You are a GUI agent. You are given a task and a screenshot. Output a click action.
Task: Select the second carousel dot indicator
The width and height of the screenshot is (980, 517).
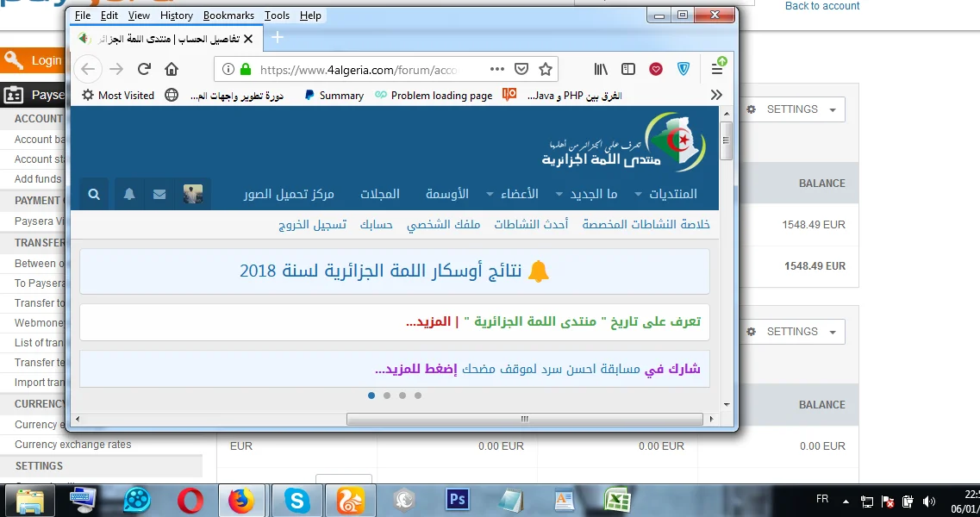point(387,396)
